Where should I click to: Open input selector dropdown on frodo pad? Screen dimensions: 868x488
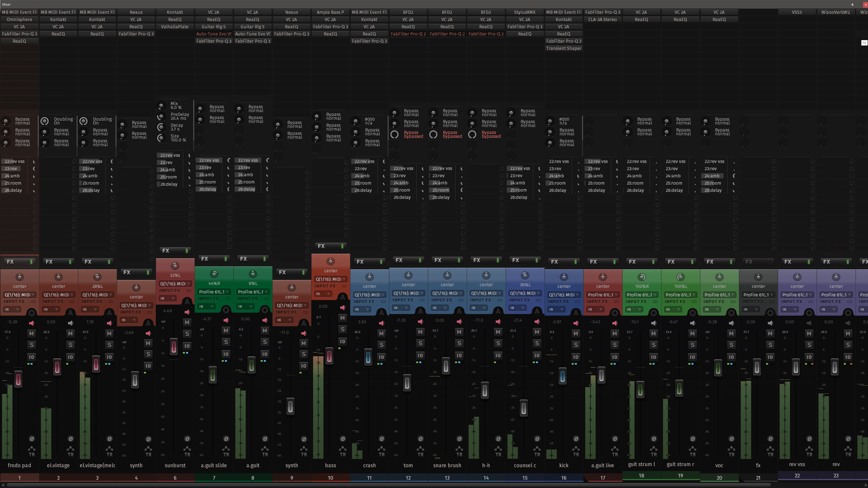tap(19, 295)
